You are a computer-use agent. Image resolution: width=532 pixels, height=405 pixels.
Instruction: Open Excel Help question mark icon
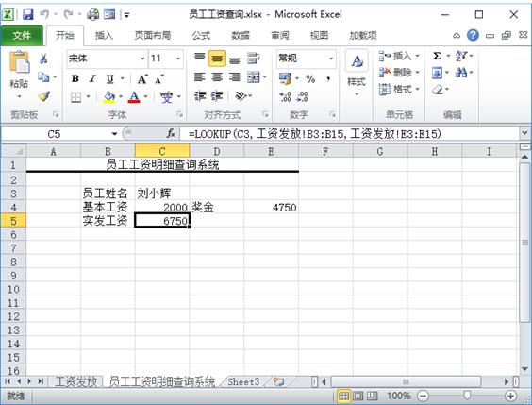point(473,35)
